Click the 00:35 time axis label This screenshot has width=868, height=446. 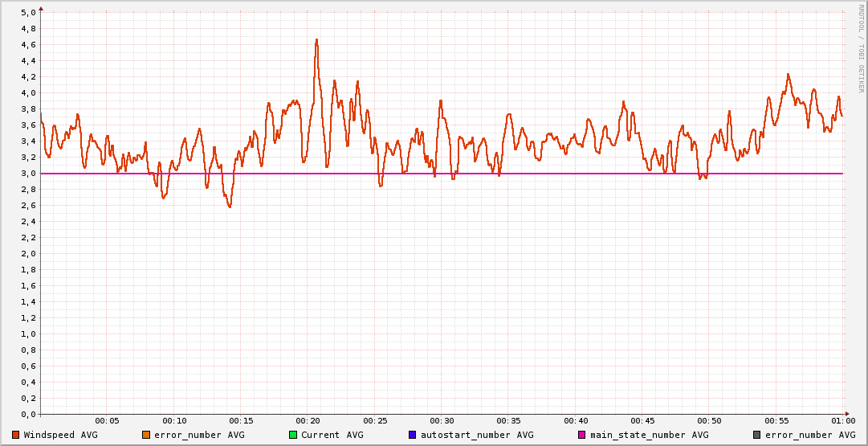point(509,421)
